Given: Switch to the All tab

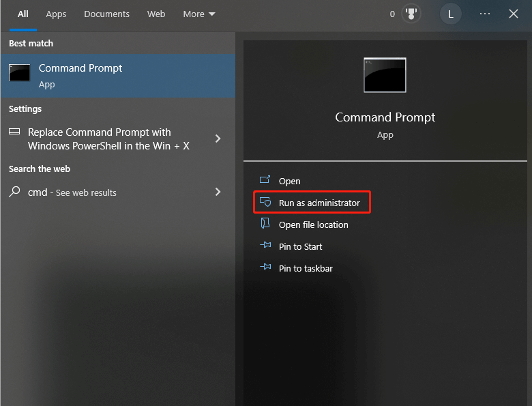Looking at the screenshot, I should pos(23,14).
